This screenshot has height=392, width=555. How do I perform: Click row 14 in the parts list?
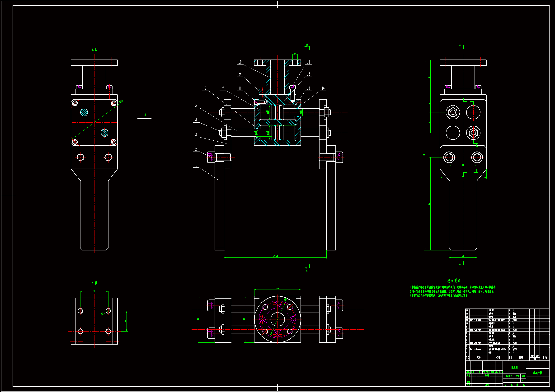pos(491,310)
